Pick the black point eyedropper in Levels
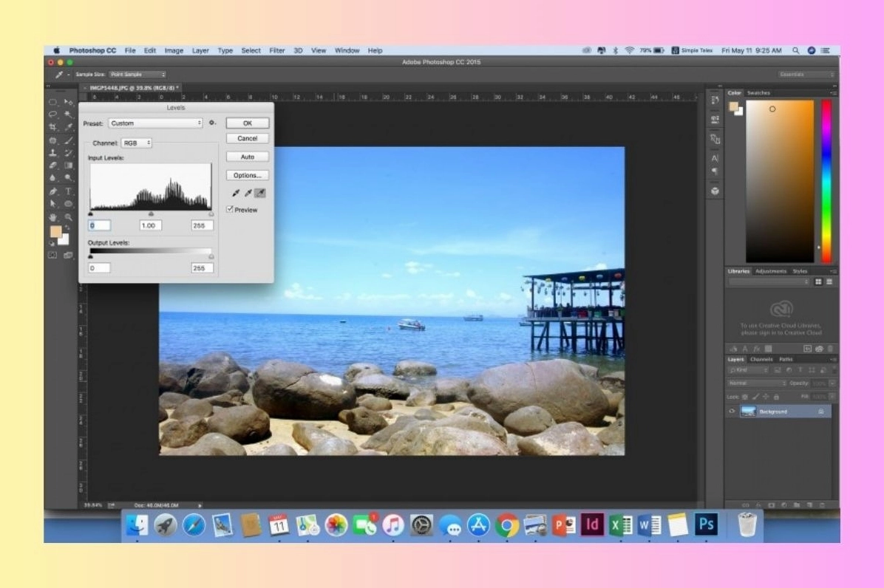 pos(237,194)
